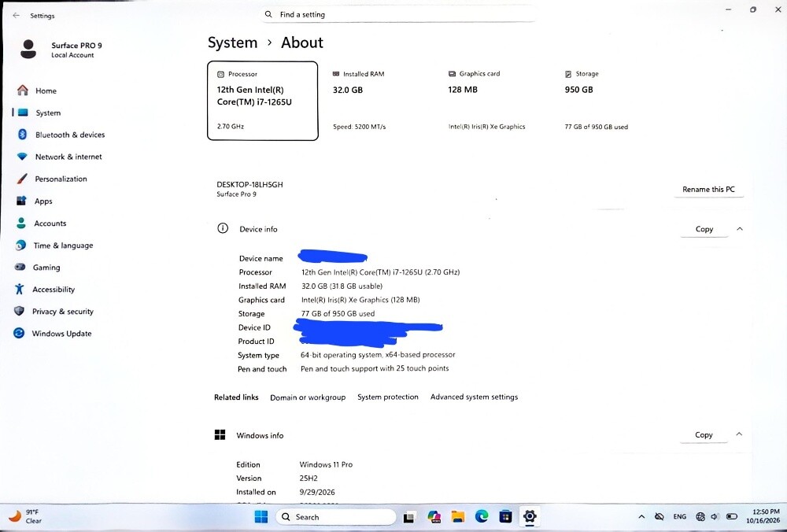Open Microsoft Store from the taskbar
Viewport: 787px width, 532px height.
click(505, 517)
